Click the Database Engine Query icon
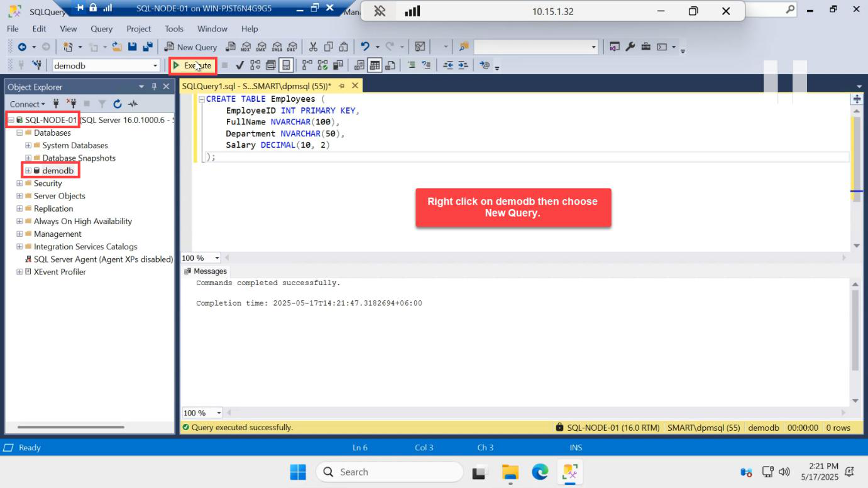 [x=231, y=46]
